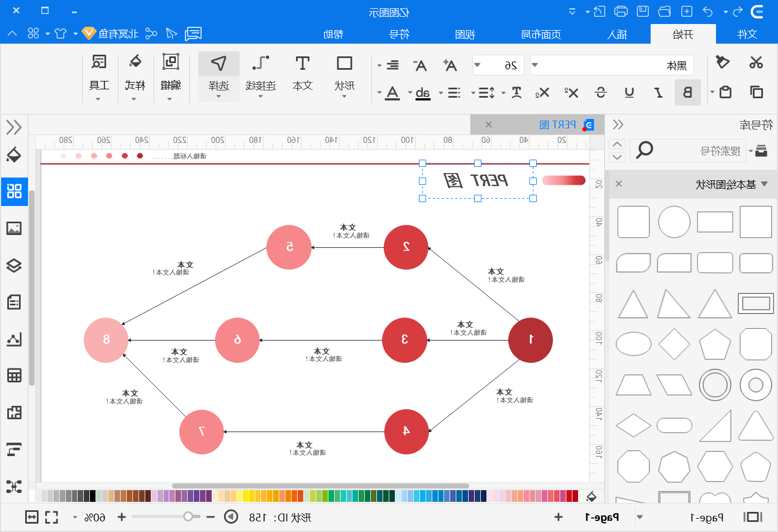The image size is (778, 532).
Task: Pick the yellow swatch in color bar
Action: 246,496
